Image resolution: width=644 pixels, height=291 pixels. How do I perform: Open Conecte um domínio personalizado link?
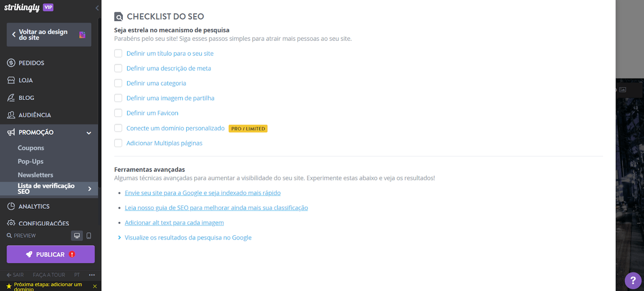(175, 128)
